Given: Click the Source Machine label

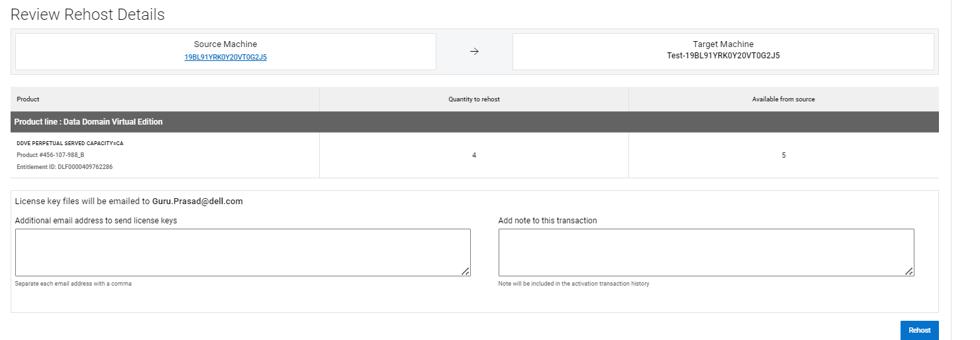Looking at the screenshot, I should (x=225, y=44).
